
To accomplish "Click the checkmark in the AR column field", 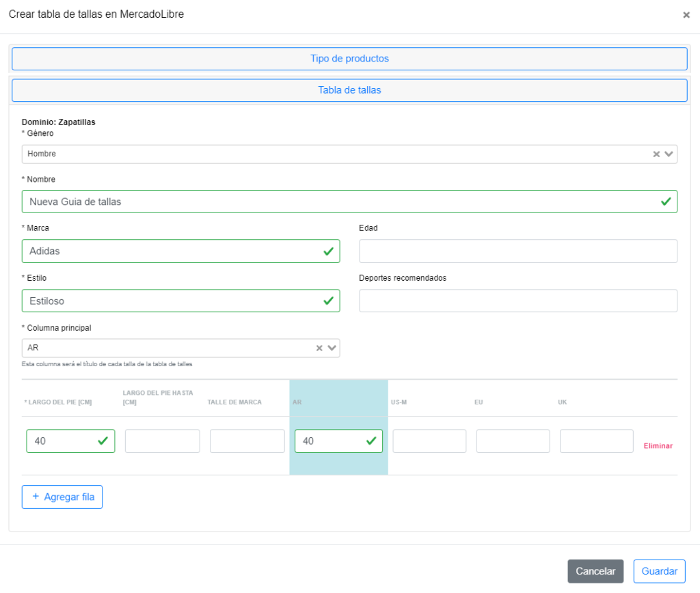I will (371, 441).
